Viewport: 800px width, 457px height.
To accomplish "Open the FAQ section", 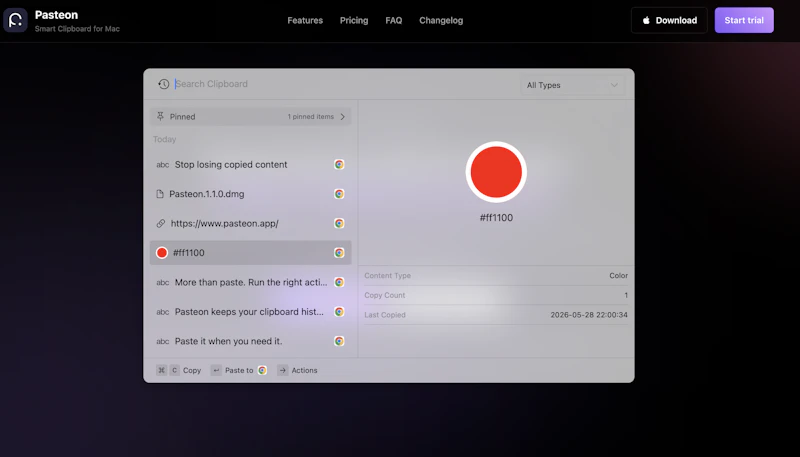I will (394, 20).
